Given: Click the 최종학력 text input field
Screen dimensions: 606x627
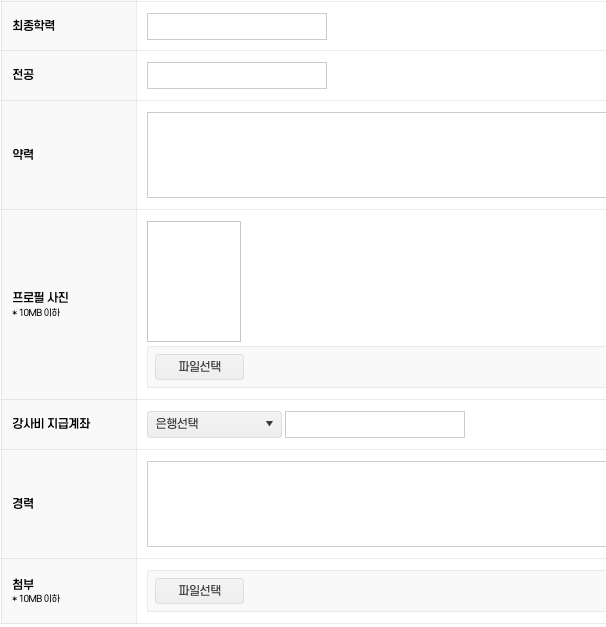Looking at the screenshot, I should (x=236, y=26).
